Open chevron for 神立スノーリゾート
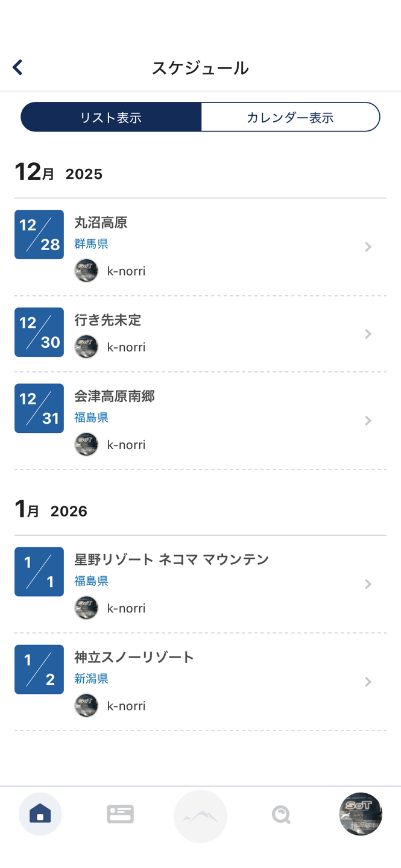This screenshot has width=401, height=868. [368, 682]
